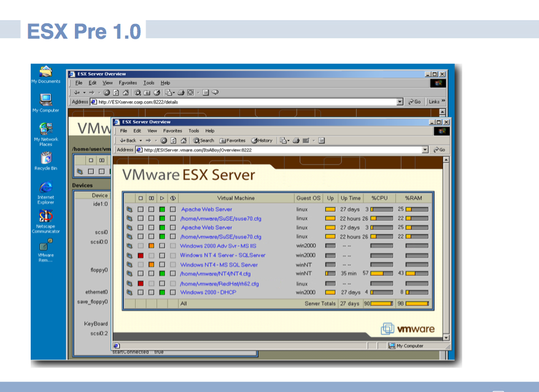Open the Tools menu in the front window
The image size is (539, 392).
[x=194, y=131]
